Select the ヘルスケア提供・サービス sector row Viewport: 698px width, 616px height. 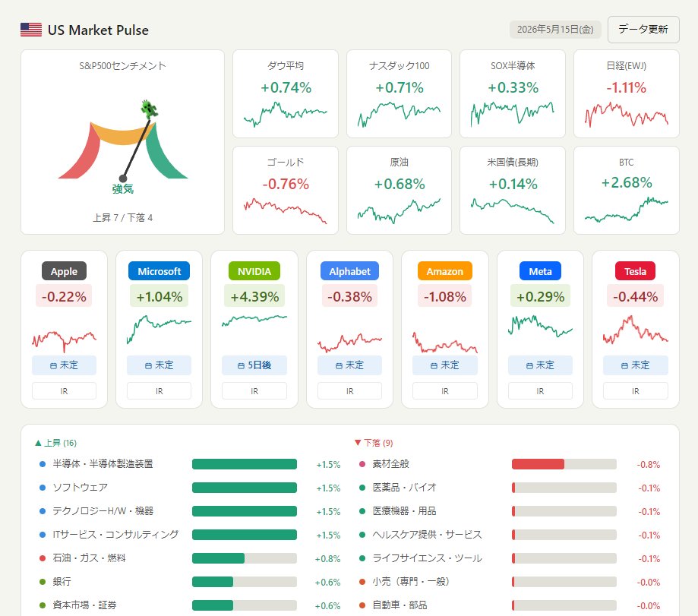[x=510, y=535]
